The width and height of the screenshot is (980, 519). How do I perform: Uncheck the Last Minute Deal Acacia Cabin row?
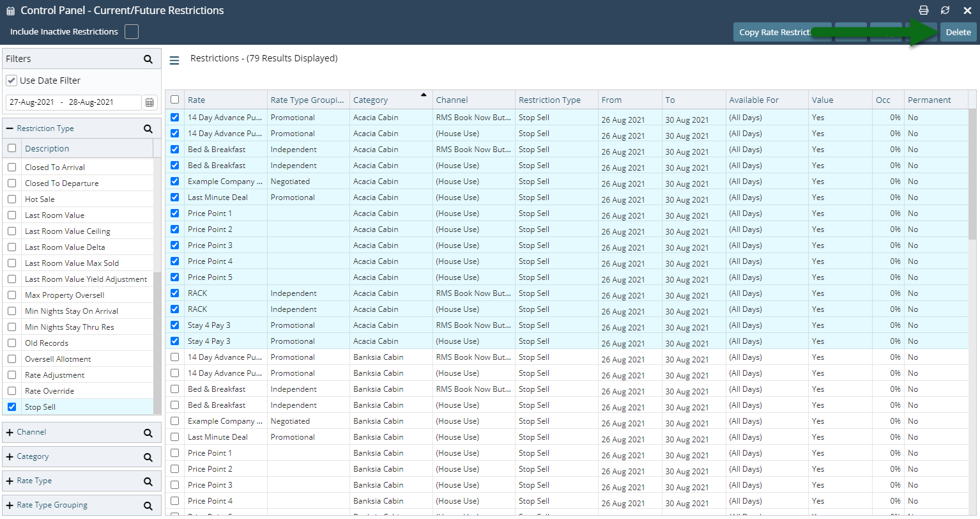175,197
